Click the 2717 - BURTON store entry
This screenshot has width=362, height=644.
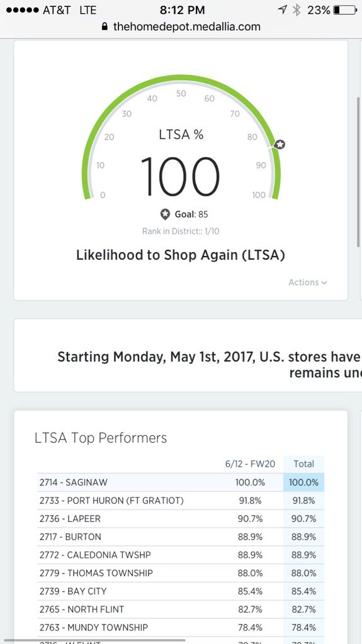pos(181,537)
